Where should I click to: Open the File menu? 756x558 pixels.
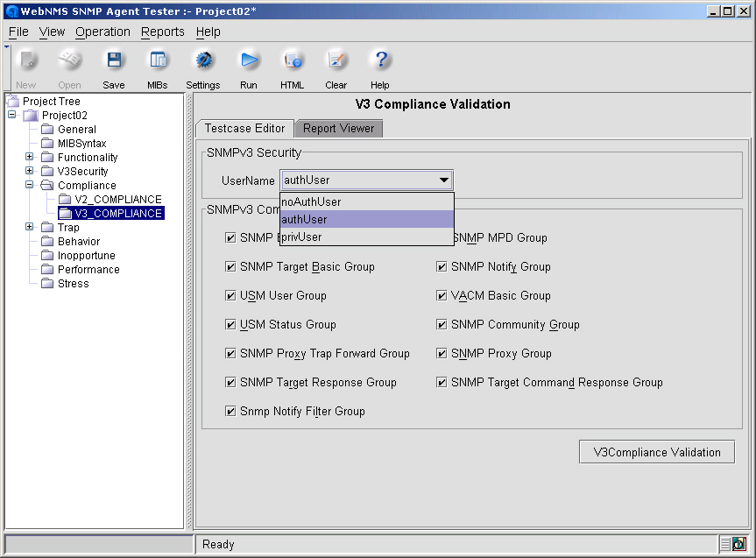coord(18,32)
